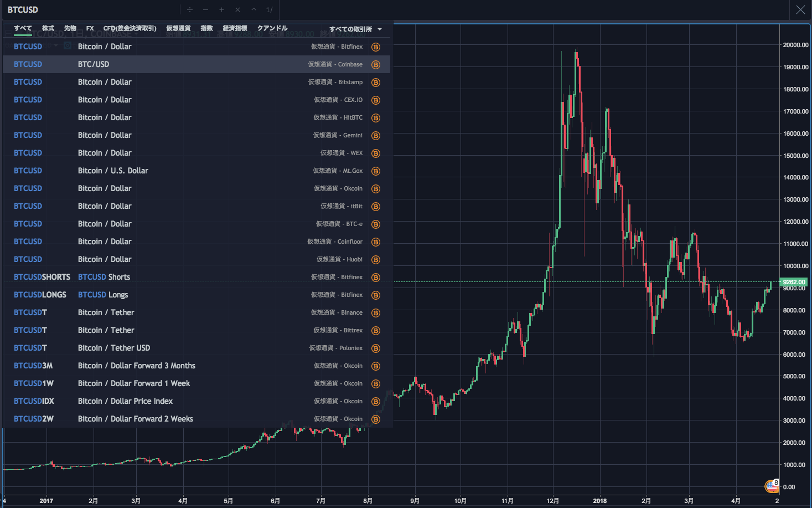Open the CFD(差金決済取引) tab
This screenshot has height=508, width=812.
[x=130, y=28]
